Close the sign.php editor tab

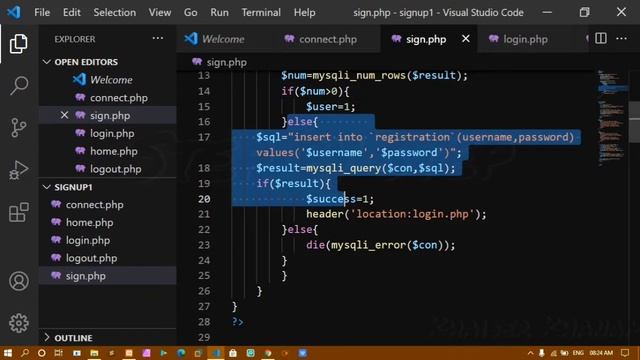[x=465, y=39]
